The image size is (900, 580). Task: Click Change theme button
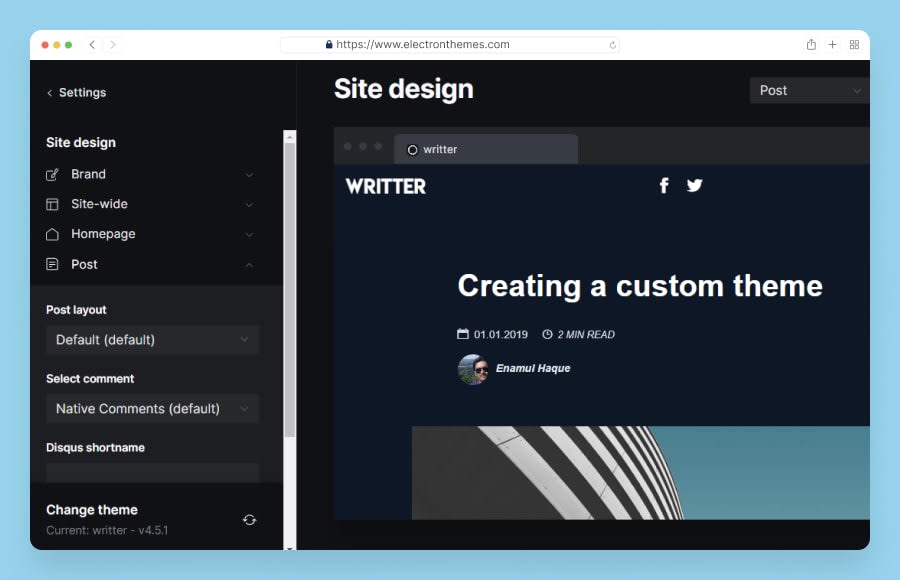pos(92,510)
